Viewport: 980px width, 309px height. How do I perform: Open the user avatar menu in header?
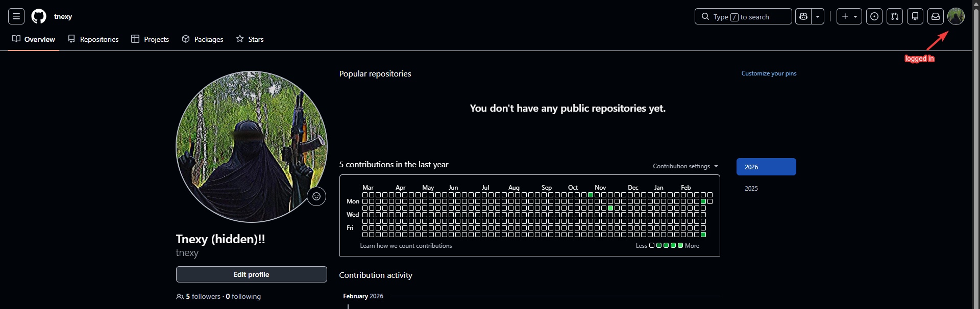point(956,16)
